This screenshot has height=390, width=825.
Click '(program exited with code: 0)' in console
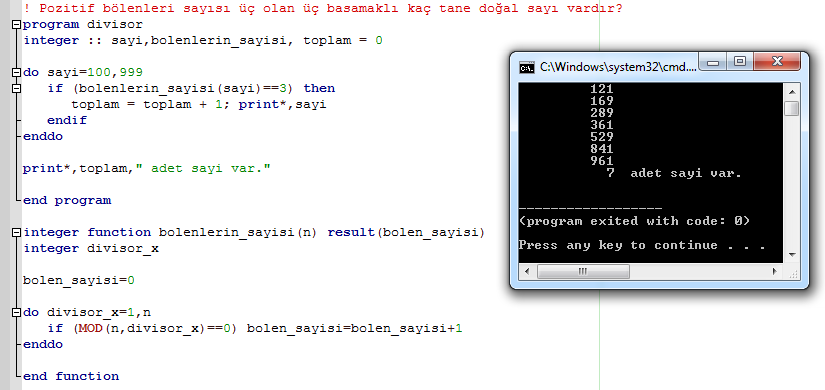(634, 221)
